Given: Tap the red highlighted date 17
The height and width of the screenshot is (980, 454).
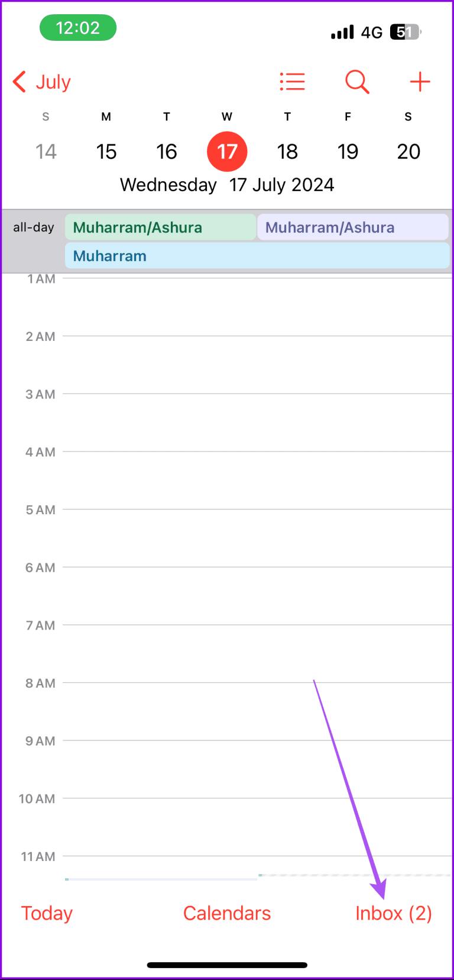Looking at the screenshot, I should [227, 151].
